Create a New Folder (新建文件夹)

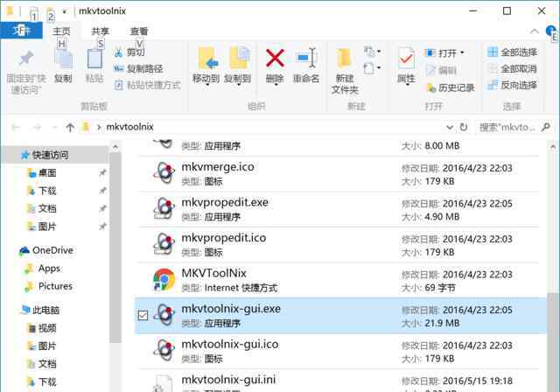click(345, 72)
